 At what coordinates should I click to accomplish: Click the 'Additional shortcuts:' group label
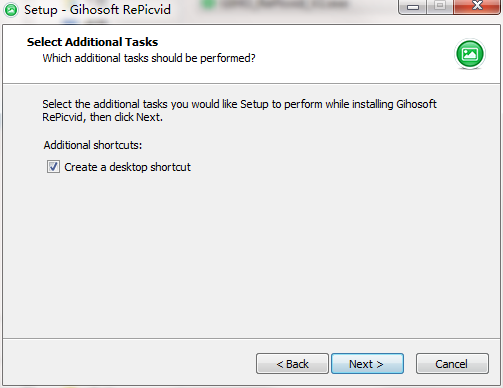[93, 145]
